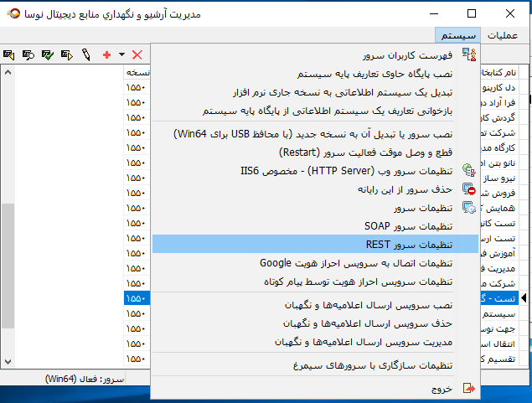Click the scroll down arrow of the list
532x403 pixels.
pyautogui.click(x=8, y=361)
